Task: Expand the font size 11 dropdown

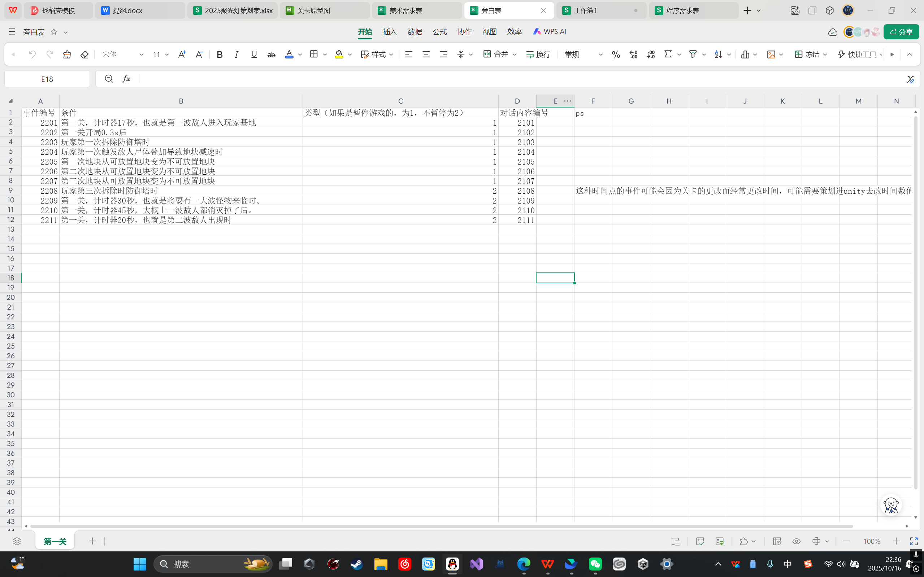Action: coord(167,54)
